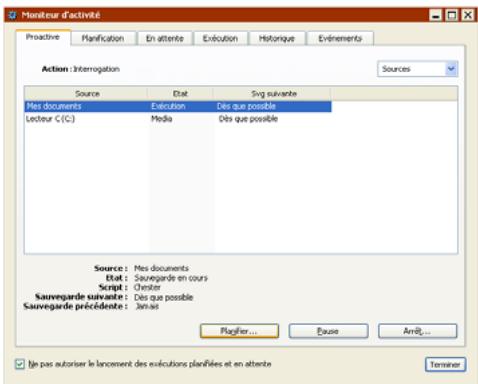Click the 'Chester' script name
478x384 pixels.
tap(147, 287)
